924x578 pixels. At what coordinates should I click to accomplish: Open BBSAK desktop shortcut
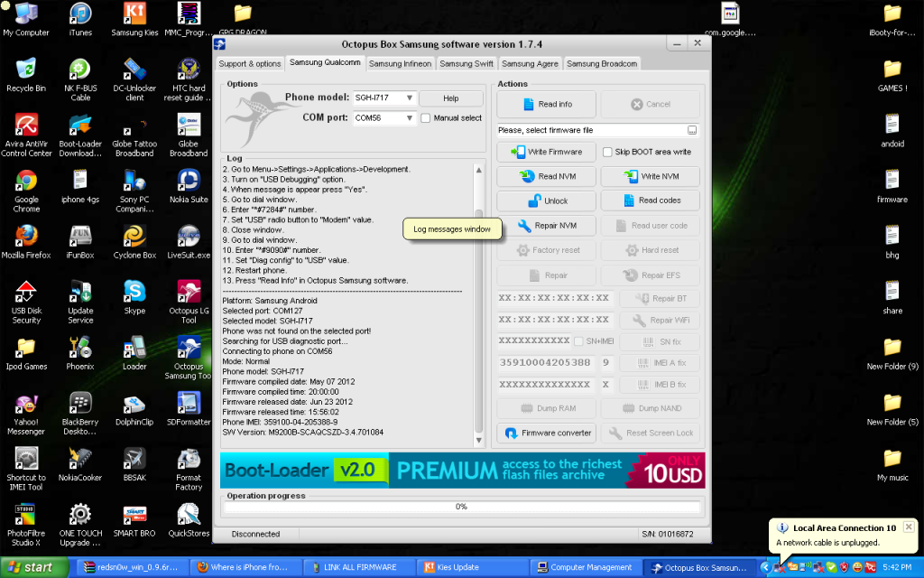pos(134,464)
